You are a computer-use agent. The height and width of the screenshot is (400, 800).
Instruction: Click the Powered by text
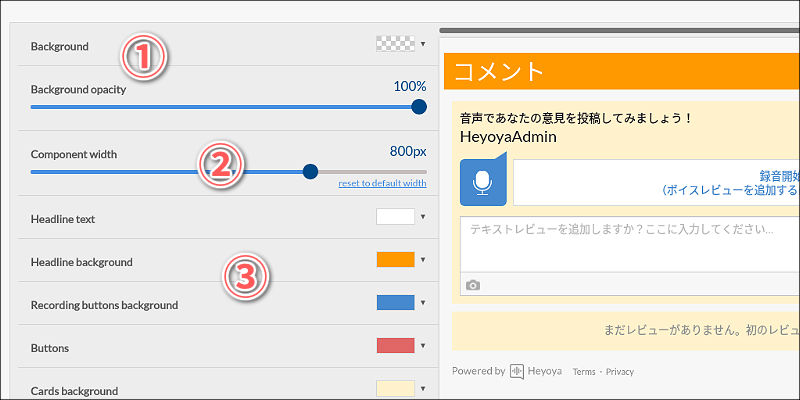tap(479, 371)
